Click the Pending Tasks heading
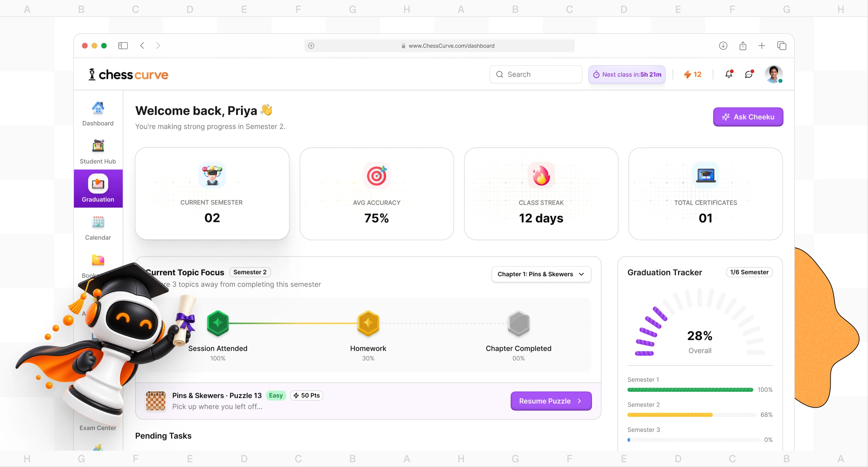Viewport: 868px width, 467px height. pyautogui.click(x=163, y=436)
